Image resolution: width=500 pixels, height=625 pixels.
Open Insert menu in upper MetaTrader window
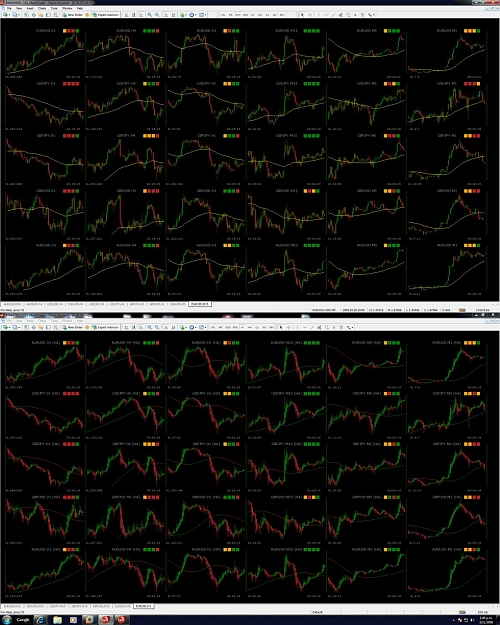[x=30, y=8]
